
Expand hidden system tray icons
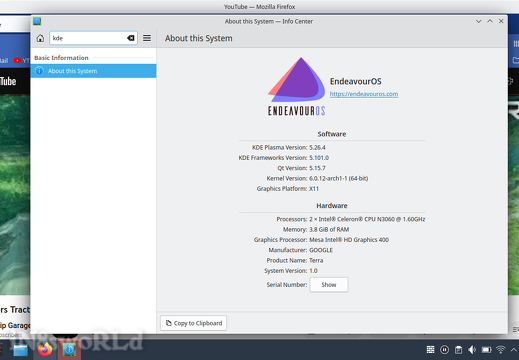click(514, 350)
